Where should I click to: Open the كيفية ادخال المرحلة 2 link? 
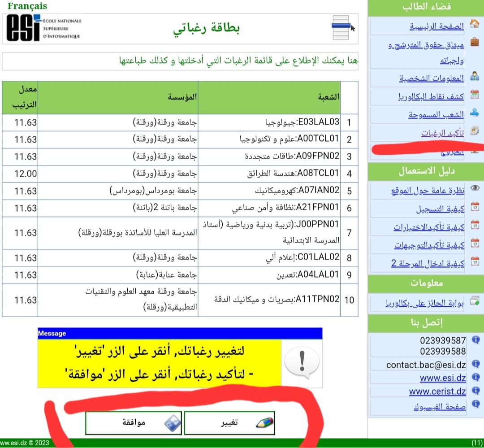tap(428, 263)
